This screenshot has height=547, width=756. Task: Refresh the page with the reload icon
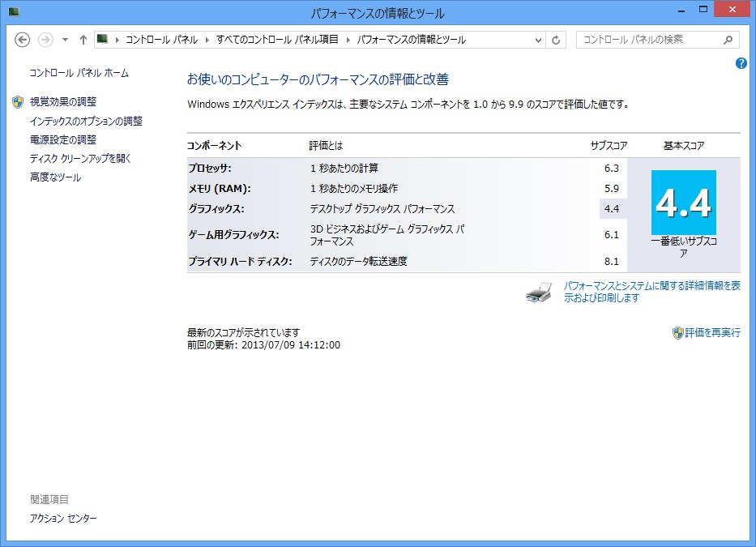coord(556,40)
